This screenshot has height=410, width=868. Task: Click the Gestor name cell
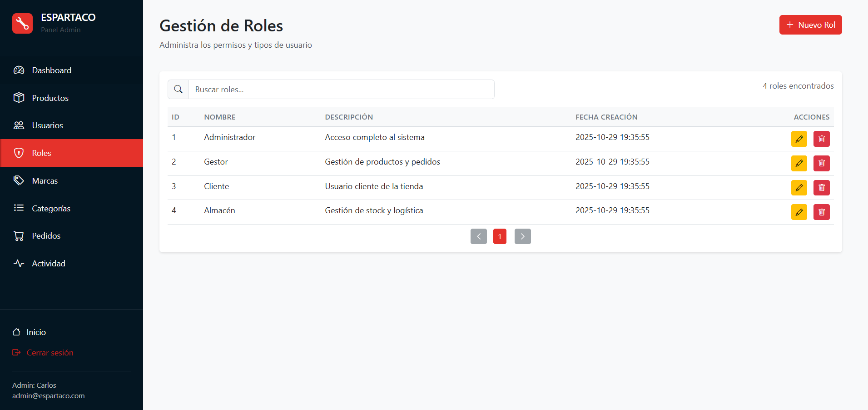pos(216,162)
